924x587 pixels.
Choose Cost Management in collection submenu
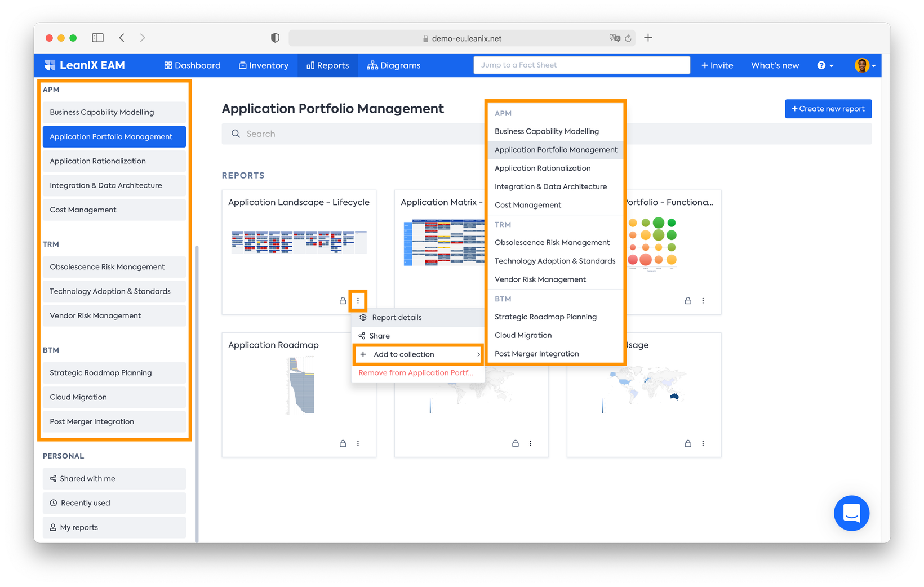coord(556,205)
